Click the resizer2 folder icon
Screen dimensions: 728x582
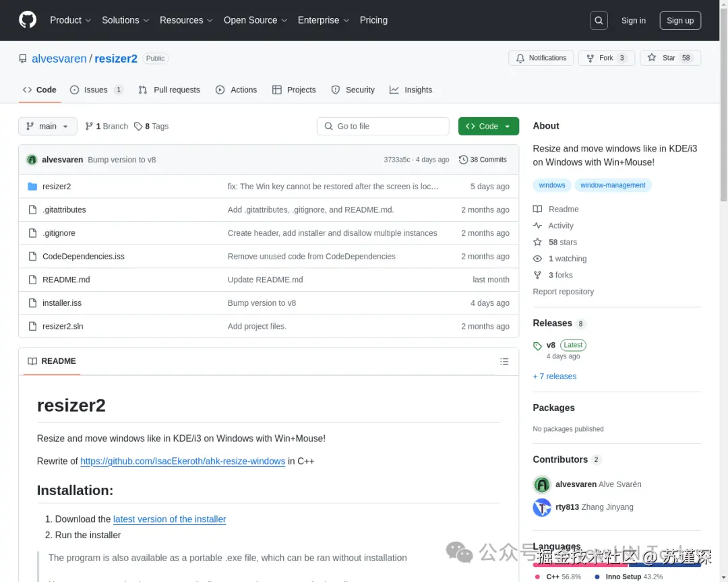[x=32, y=187]
